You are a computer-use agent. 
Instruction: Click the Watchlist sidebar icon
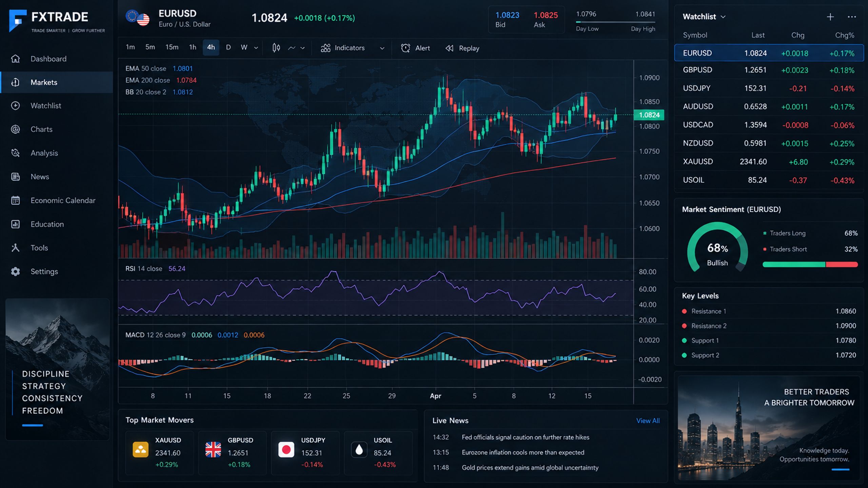(x=15, y=106)
